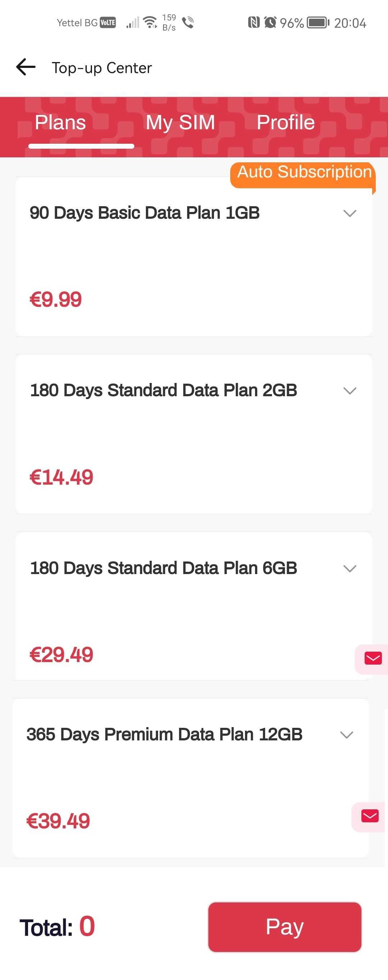The width and height of the screenshot is (388, 980).
Task: Tap the VoLTE status badge
Action: pos(108,22)
